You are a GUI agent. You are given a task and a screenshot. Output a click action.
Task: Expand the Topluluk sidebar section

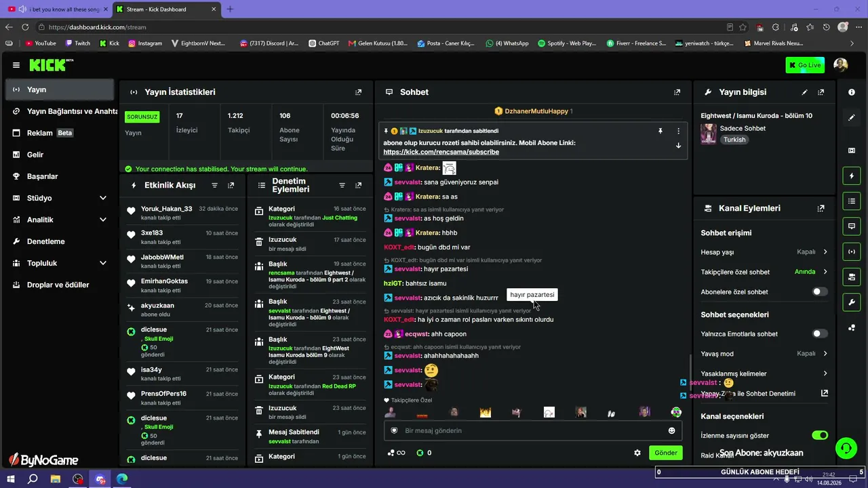click(103, 263)
